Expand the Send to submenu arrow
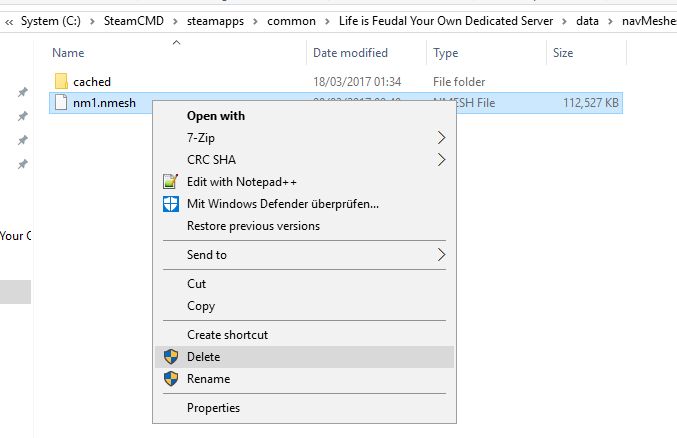The image size is (677, 438). coord(441,255)
